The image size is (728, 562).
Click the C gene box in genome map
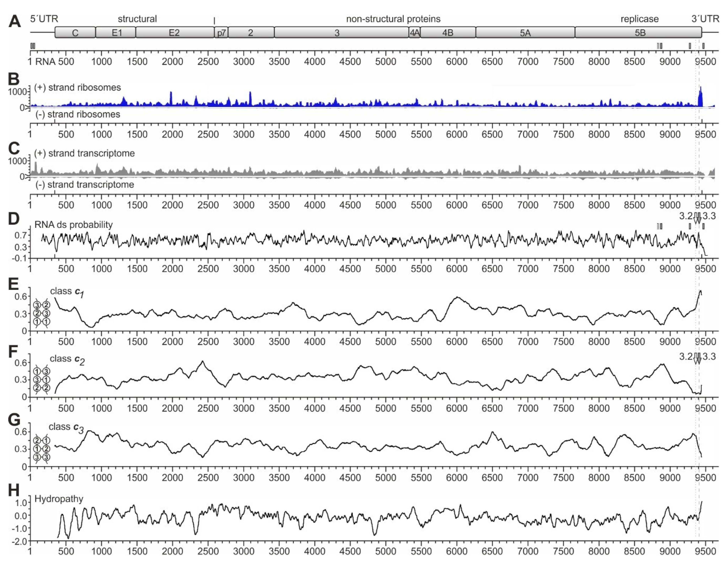coord(75,33)
